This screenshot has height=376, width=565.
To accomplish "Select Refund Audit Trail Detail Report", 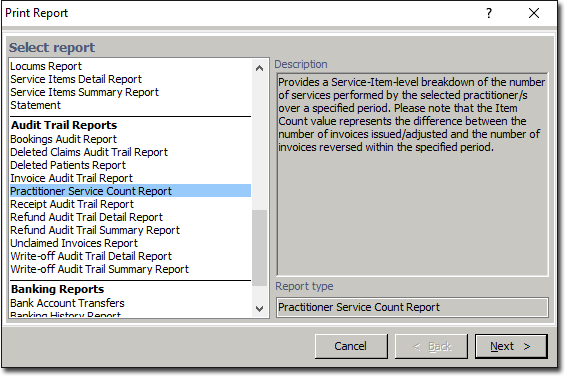I will click(86, 217).
